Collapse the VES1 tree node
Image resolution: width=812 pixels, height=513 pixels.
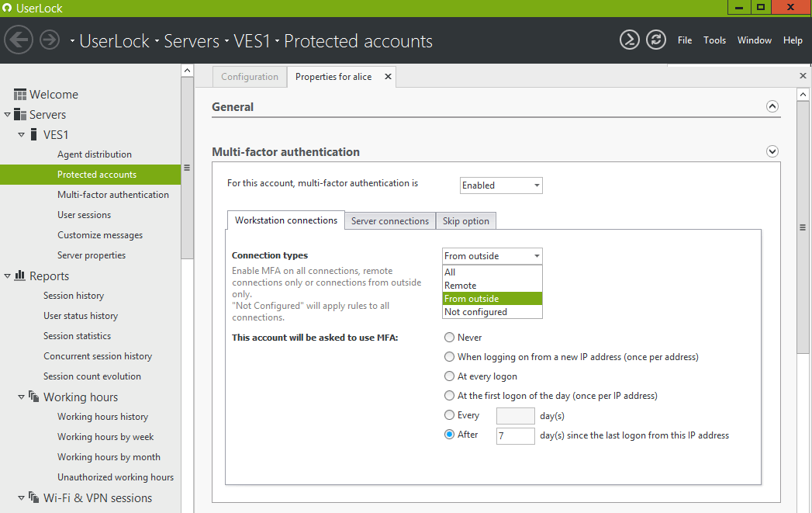coord(21,135)
